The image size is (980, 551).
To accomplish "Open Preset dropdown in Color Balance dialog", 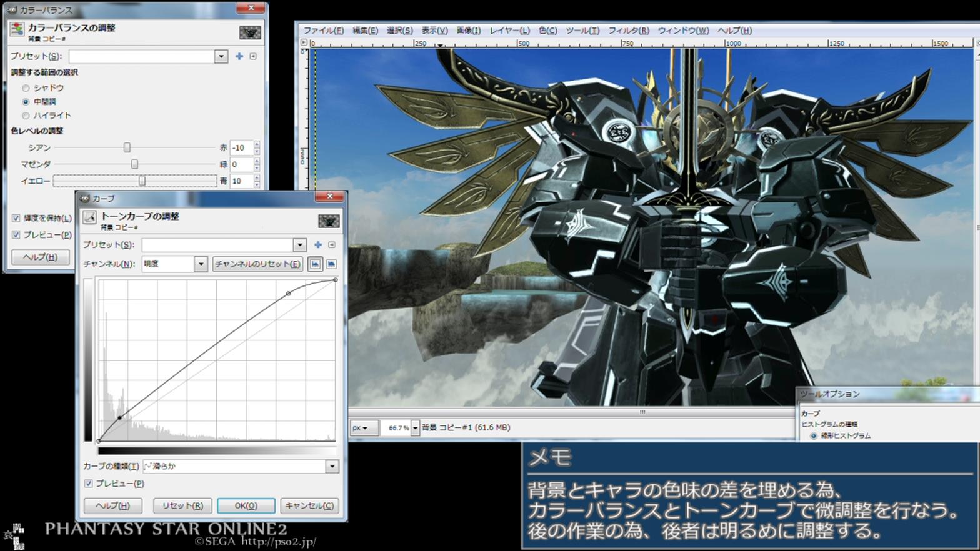I will click(x=221, y=56).
